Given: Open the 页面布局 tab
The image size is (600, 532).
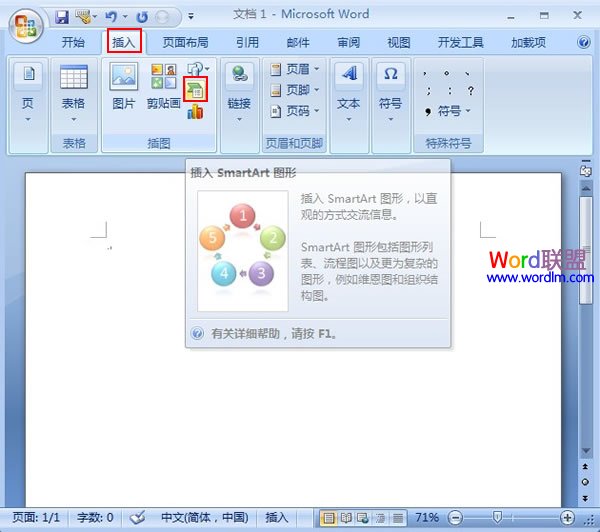Looking at the screenshot, I should click(185, 42).
